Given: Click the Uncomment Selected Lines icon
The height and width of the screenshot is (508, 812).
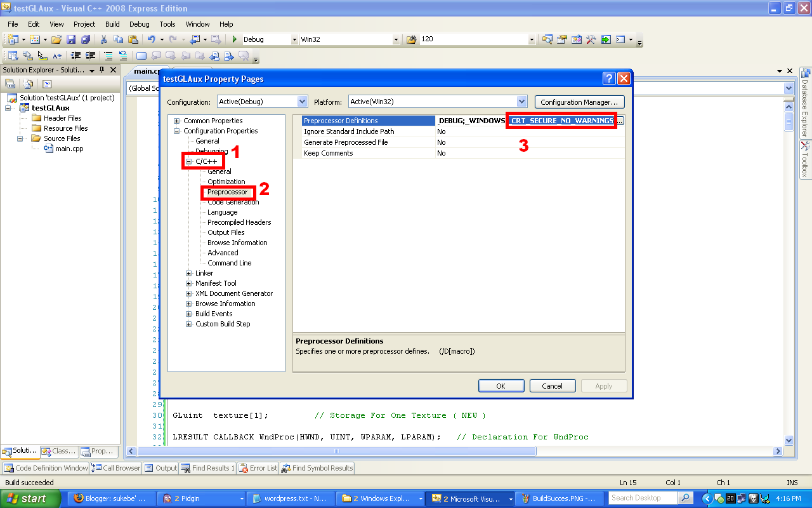Looking at the screenshot, I should coord(123,56).
